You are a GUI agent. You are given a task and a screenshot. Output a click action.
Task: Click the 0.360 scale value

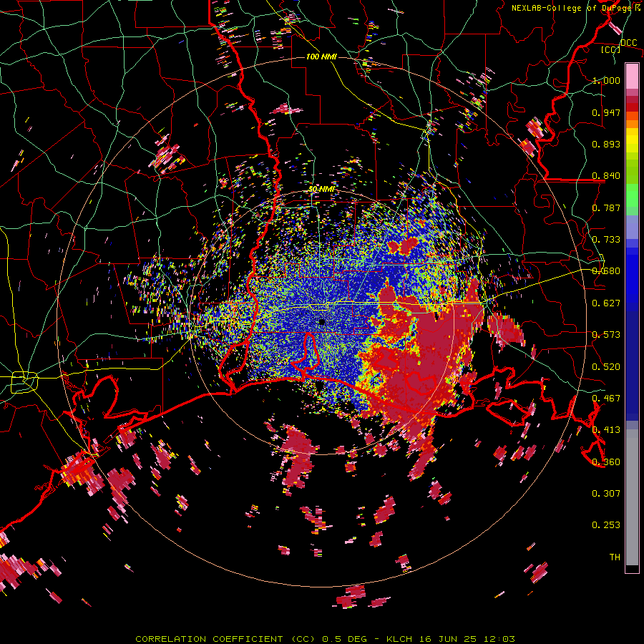click(x=606, y=462)
